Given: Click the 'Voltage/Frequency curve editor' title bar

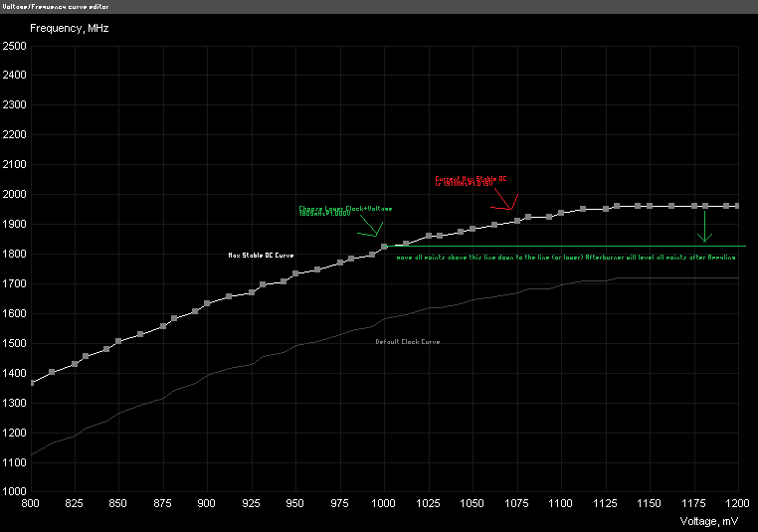Looking at the screenshot, I should coord(379,6).
